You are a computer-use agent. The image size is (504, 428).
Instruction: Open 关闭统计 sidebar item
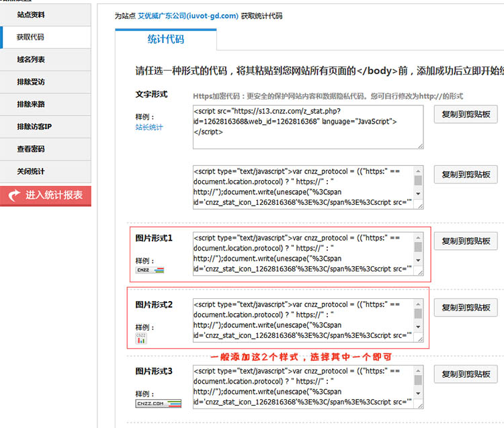tap(46, 171)
